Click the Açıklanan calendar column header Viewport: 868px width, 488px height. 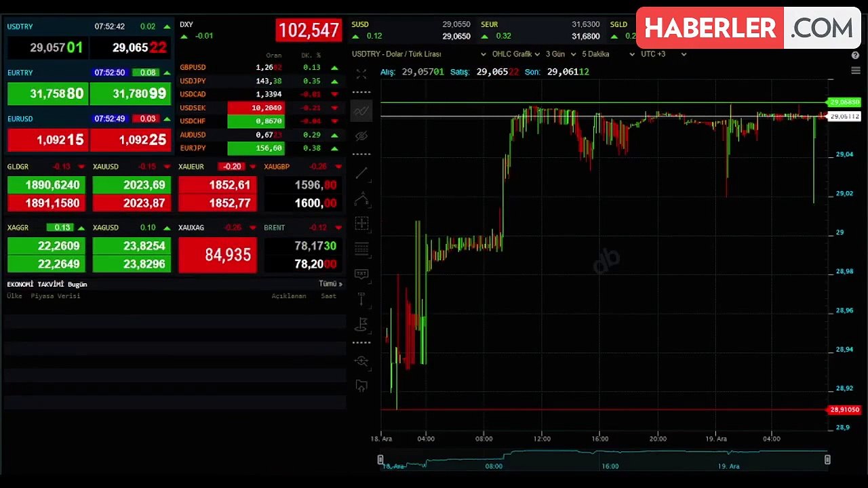289,296
